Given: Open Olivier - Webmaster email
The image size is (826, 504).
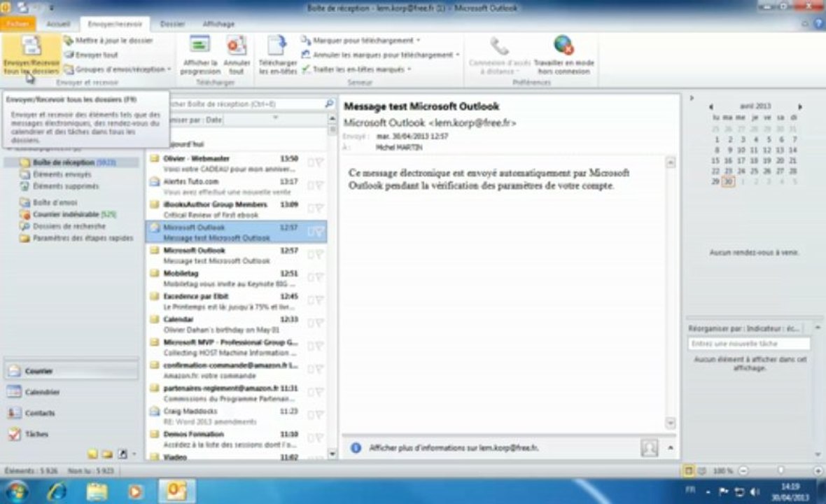Looking at the screenshot, I should coord(236,163).
